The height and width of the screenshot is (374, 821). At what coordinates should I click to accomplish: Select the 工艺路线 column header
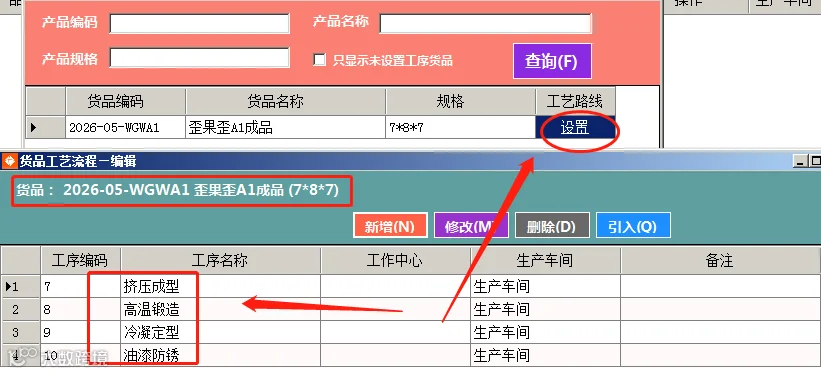pyautogui.click(x=575, y=101)
